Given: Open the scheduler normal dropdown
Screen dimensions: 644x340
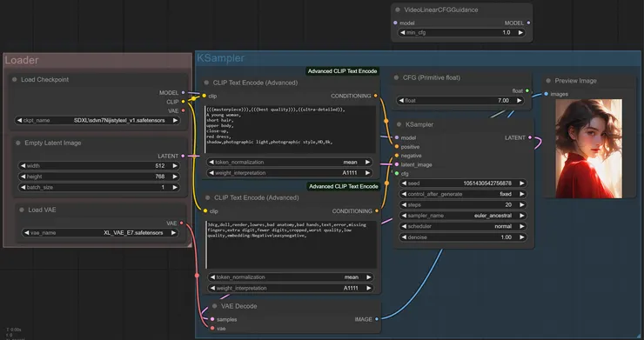Looking at the screenshot, I should pyautogui.click(x=463, y=226).
